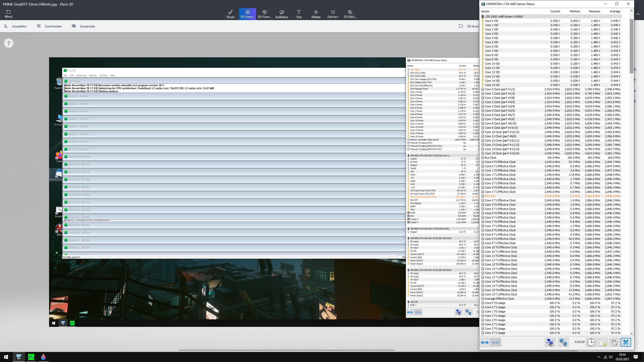Click the Prime95 taskbar icon
The height and width of the screenshot is (362, 644).
coord(31,357)
